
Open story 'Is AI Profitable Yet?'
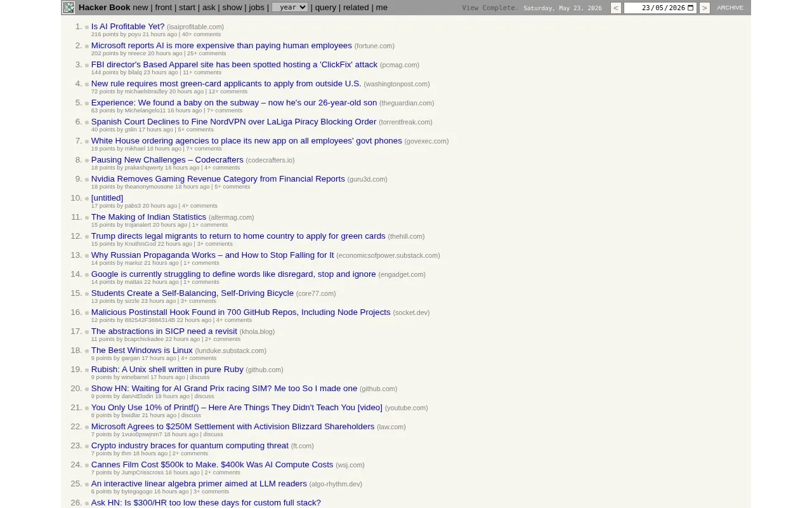[x=128, y=27]
